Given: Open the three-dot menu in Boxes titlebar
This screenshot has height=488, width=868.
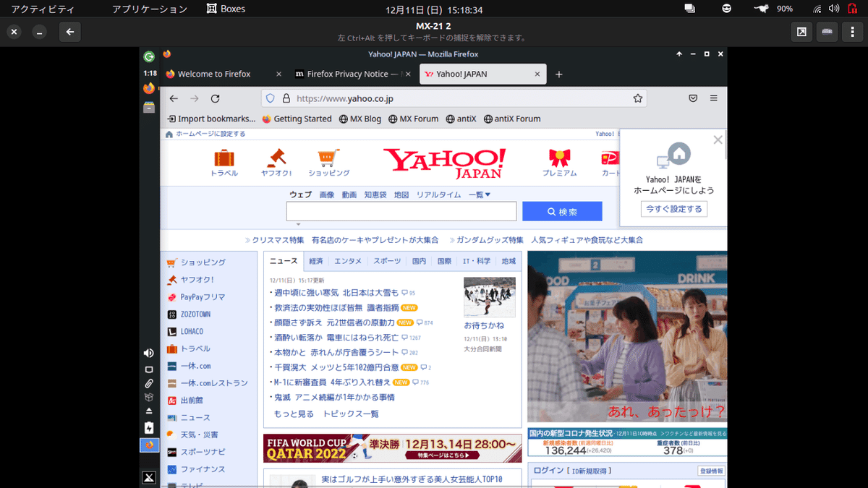Looking at the screenshot, I should pos(854,32).
